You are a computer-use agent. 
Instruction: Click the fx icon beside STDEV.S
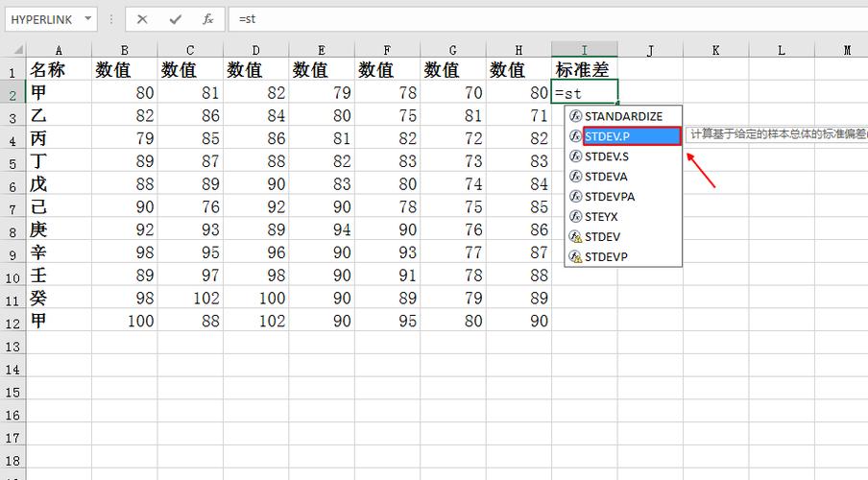(x=576, y=156)
